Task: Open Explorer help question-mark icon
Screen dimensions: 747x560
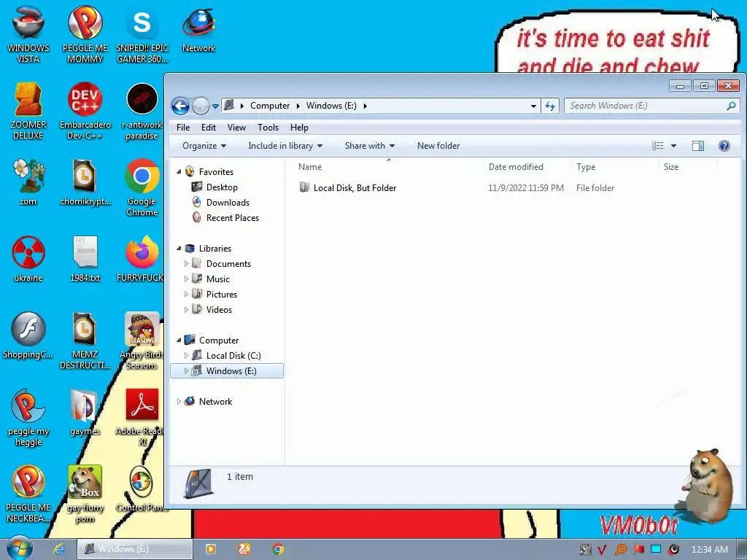Action: click(x=724, y=146)
